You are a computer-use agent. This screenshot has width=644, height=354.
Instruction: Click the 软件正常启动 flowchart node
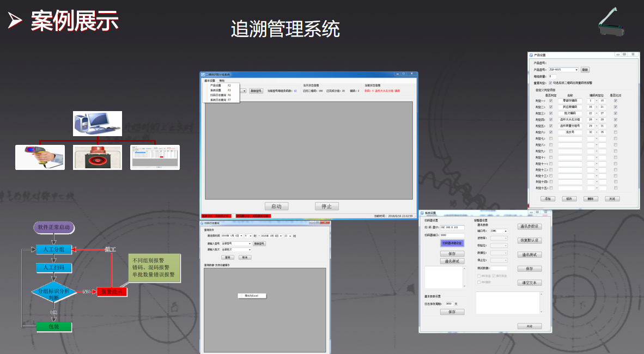pos(54,227)
